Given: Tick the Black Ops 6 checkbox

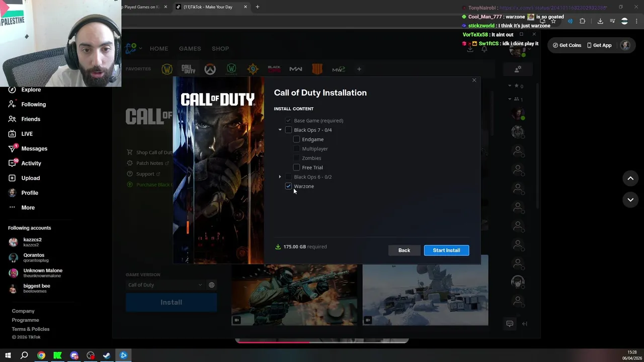Looking at the screenshot, I should click(x=288, y=177).
